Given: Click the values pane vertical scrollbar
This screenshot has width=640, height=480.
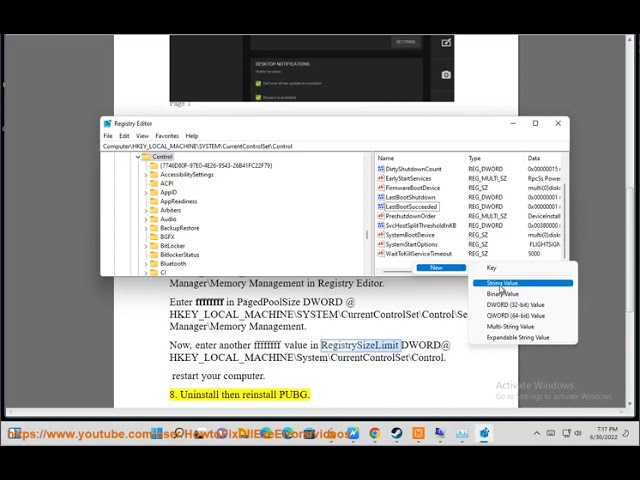Looking at the screenshot, I should (x=565, y=220).
